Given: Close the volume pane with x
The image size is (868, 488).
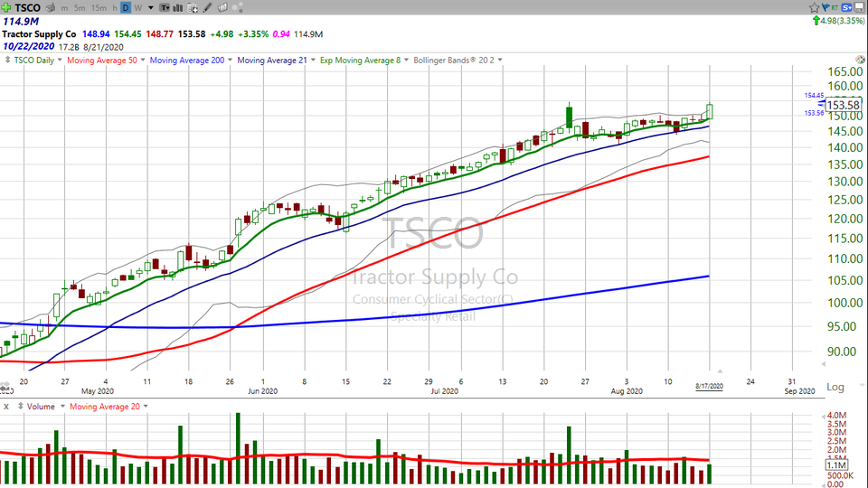Looking at the screenshot, I should (6, 407).
